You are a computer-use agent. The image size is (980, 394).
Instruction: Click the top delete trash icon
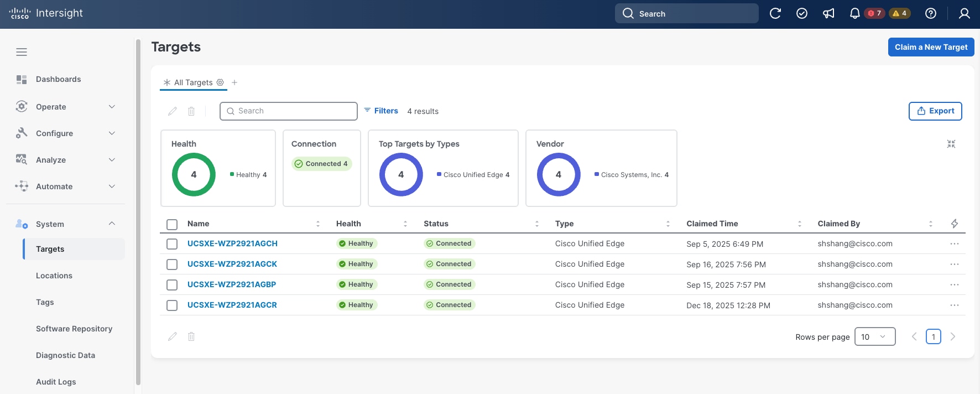tap(191, 111)
